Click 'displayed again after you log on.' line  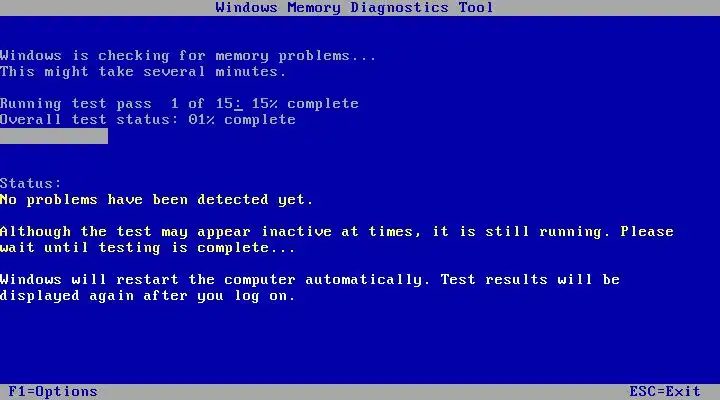147,296
